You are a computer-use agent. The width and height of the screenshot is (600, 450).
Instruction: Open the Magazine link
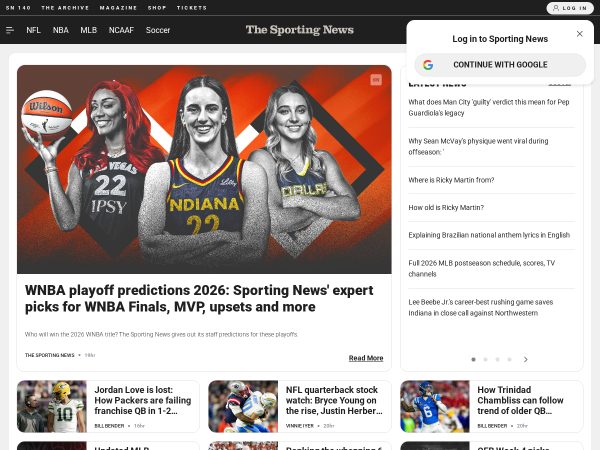tap(118, 8)
